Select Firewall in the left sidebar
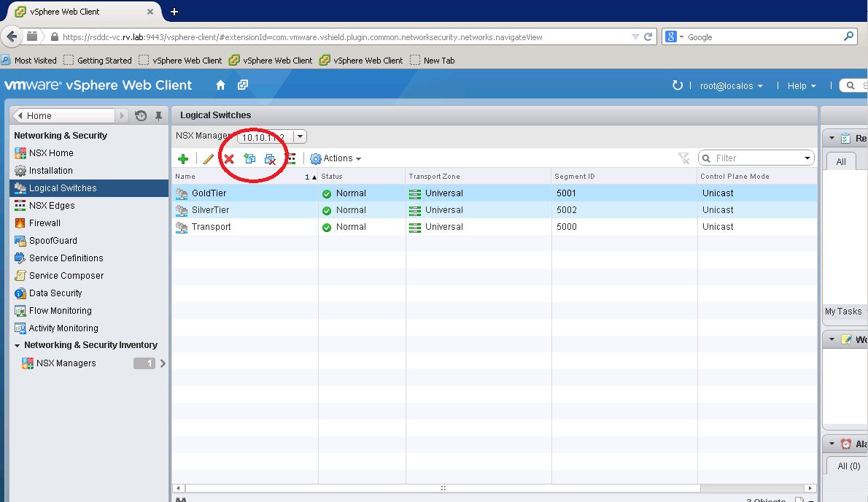This screenshot has height=502, width=868. (44, 223)
